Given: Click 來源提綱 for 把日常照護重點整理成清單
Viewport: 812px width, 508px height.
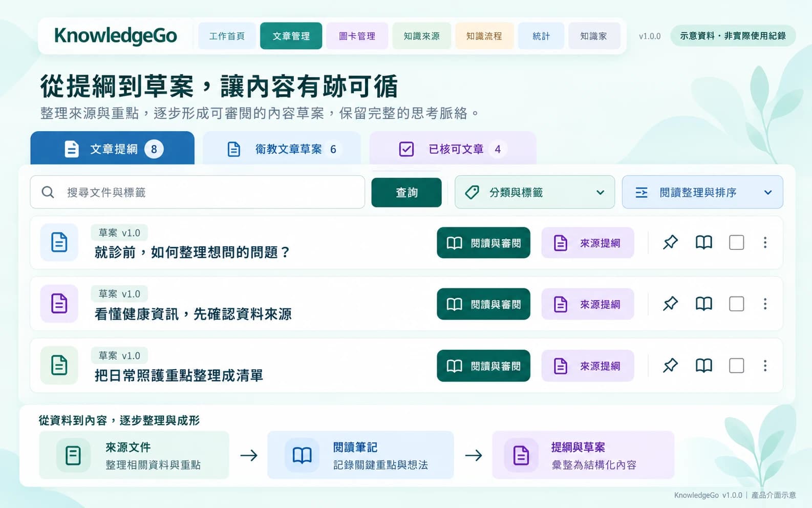Looking at the screenshot, I should 588,366.
